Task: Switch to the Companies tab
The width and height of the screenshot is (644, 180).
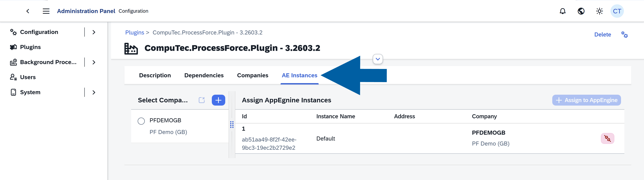Action: [x=252, y=76]
